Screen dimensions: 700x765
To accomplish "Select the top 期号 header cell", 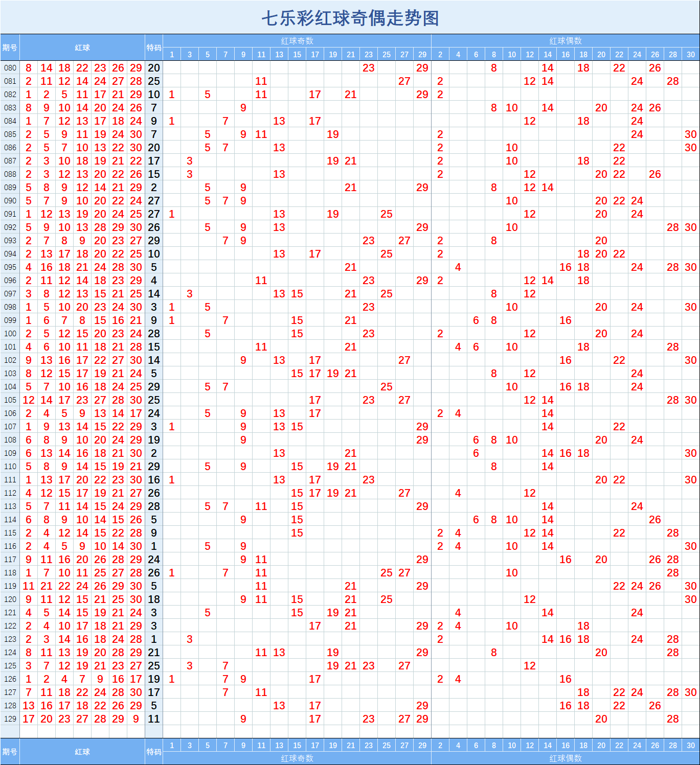I will 10,48.
